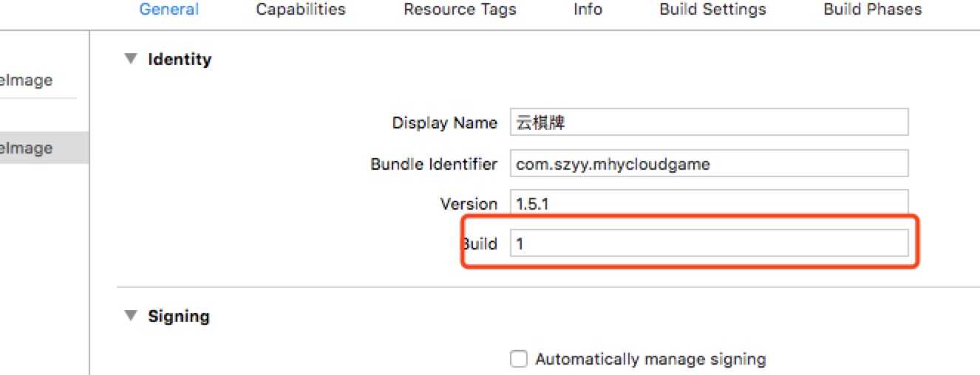Enable Automatically manage signing checkbox

coord(520,359)
